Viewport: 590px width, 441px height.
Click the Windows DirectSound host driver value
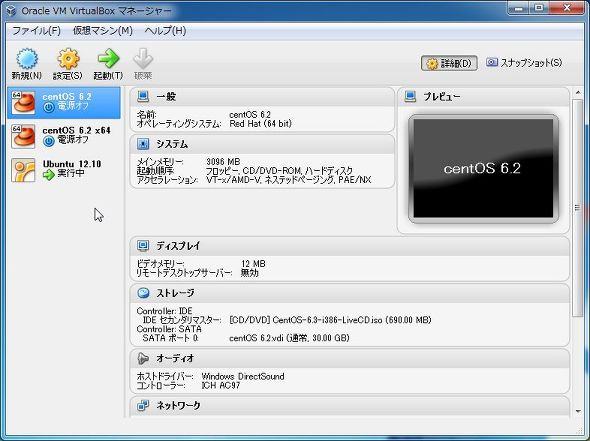coord(243,376)
